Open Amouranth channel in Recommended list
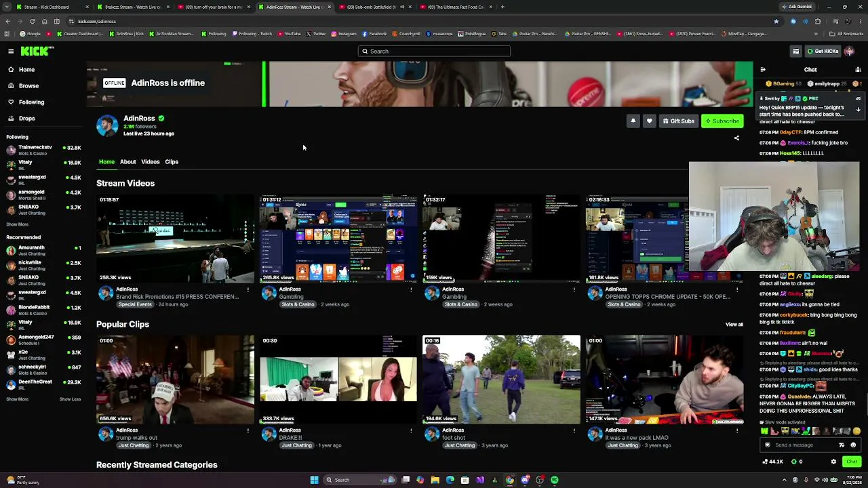Viewport: 868px width, 488px height. click(x=43, y=250)
